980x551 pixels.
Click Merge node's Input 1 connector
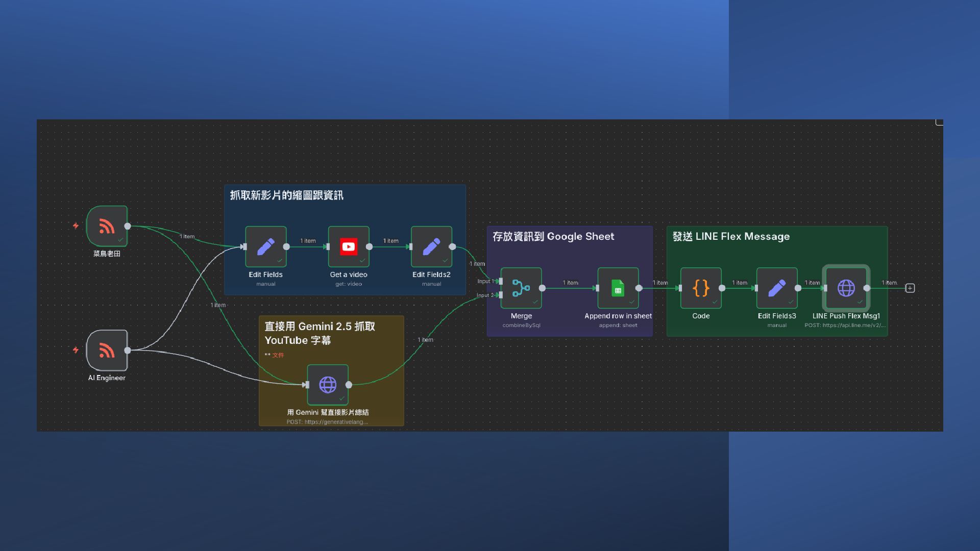[x=501, y=281]
